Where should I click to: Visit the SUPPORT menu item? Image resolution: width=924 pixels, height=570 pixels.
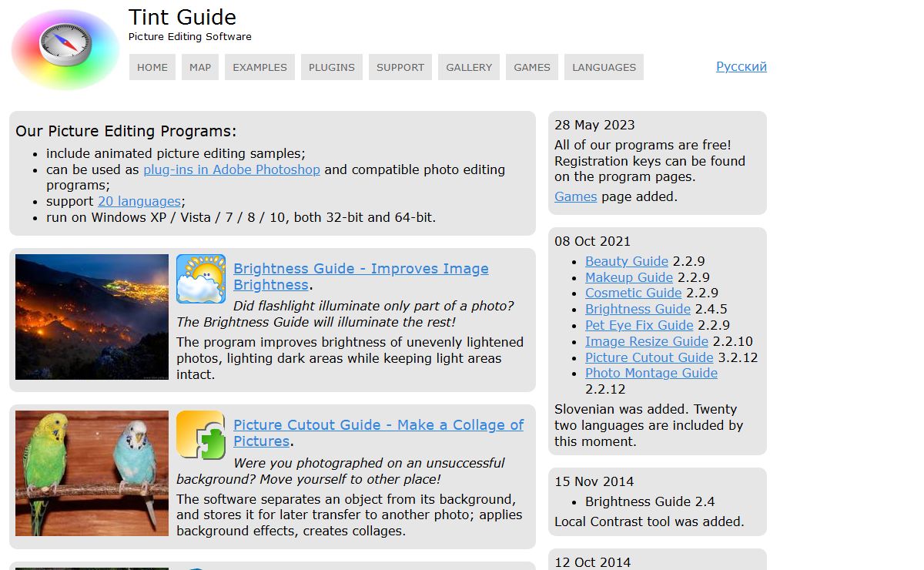point(400,67)
